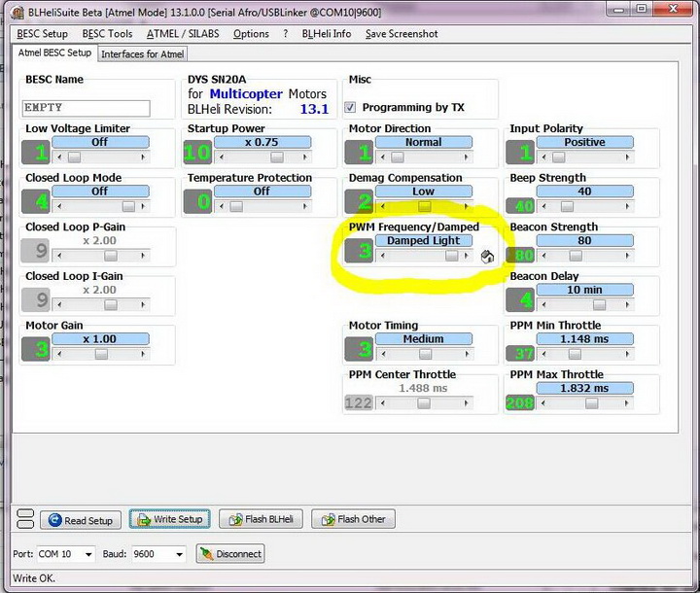Click the Low Voltage Limiter slider thumb
The width and height of the screenshot is (700, 593).
74,157
